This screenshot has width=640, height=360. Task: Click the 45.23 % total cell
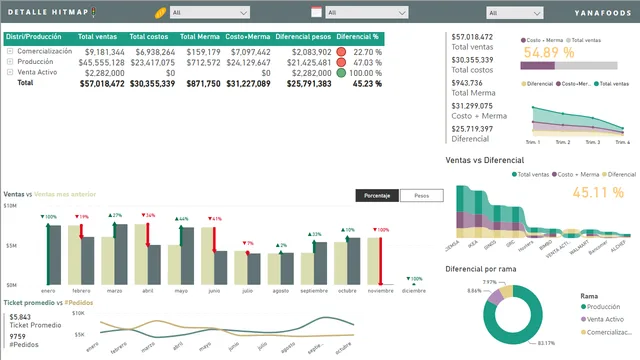point(367,84)
